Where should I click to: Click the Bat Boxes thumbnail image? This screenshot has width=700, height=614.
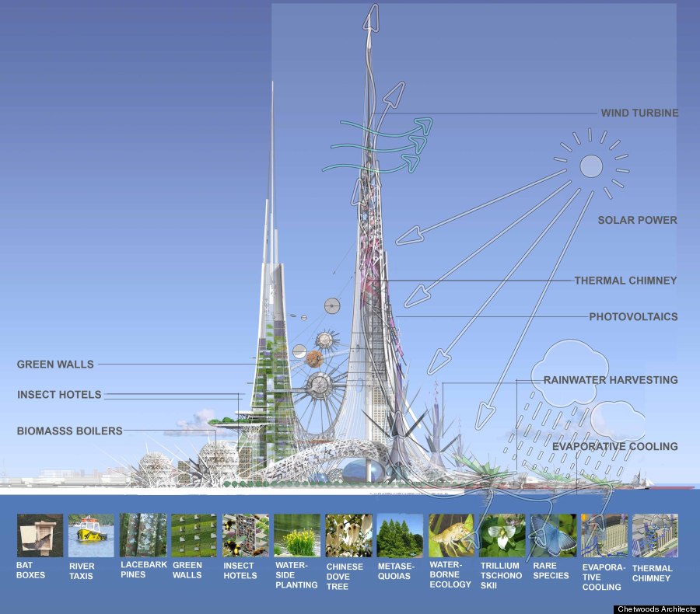40,535
